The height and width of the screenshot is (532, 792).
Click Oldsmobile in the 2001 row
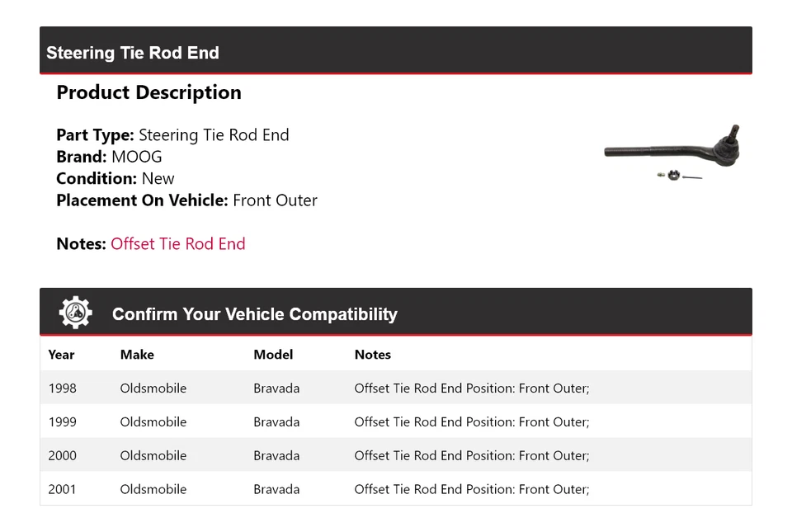click(153, 489)
